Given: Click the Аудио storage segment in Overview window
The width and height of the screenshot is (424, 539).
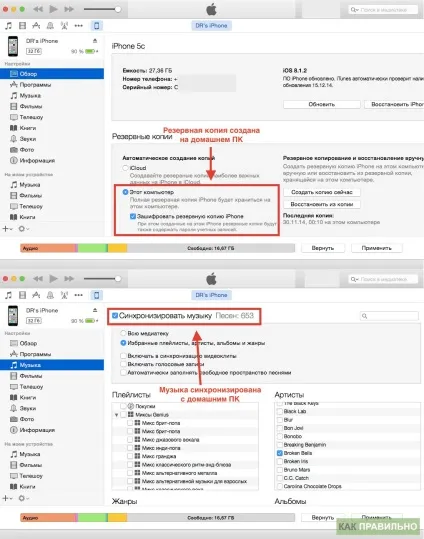Looking at the screenshot, I should coord(48,248).
